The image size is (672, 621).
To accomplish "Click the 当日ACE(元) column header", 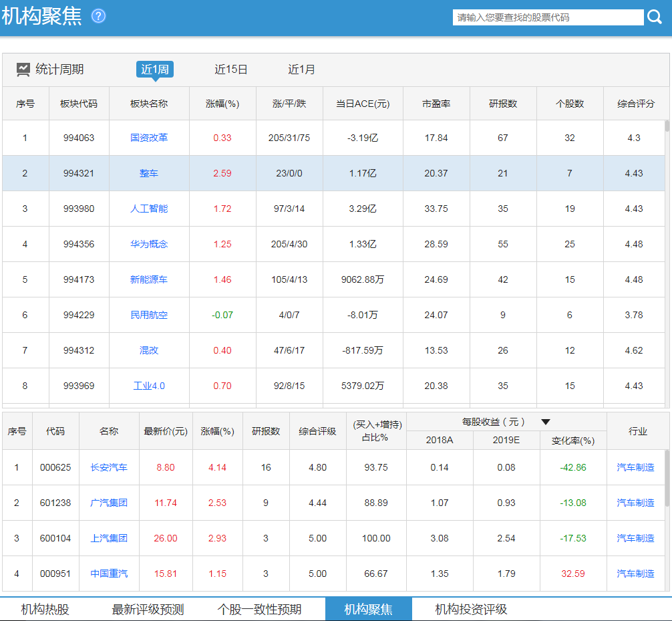I will pos(363,104).
